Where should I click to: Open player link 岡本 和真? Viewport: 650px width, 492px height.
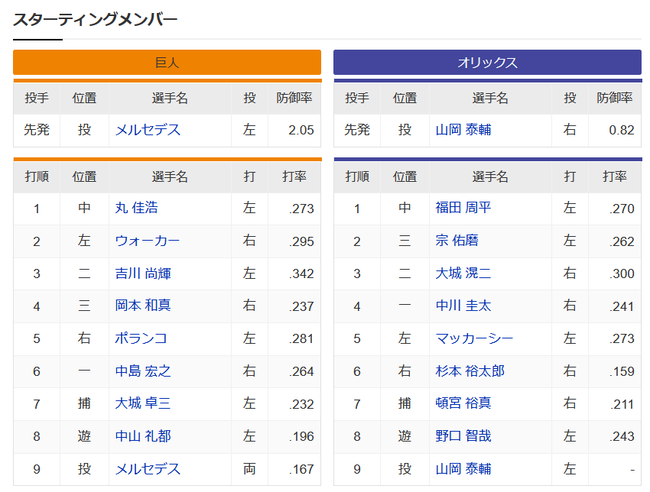tap(143, 306)
